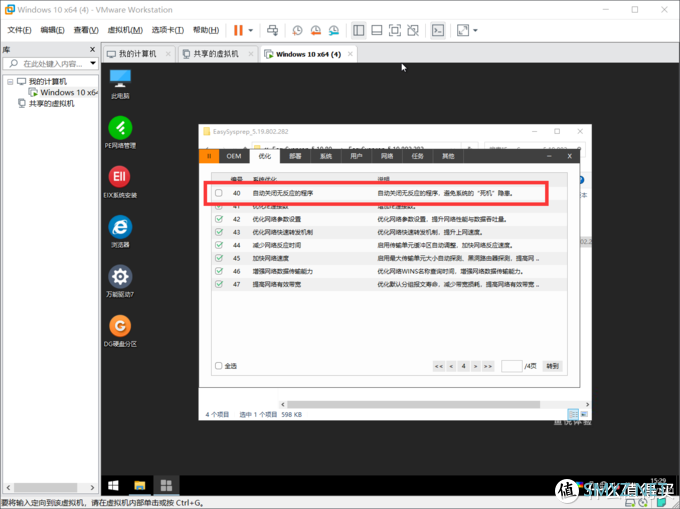Pause the virtual machine from the toolbar
680x509 pixels.
(238, 30)
